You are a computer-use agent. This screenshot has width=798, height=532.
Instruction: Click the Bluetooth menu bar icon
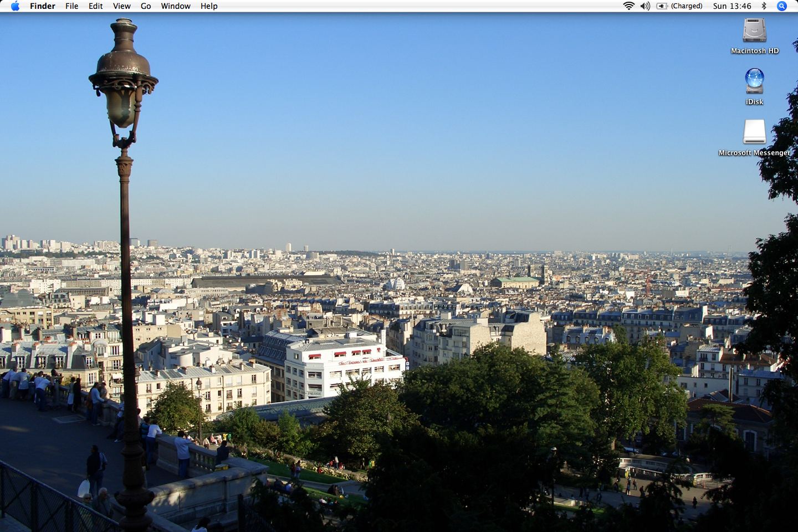point(764,6)
